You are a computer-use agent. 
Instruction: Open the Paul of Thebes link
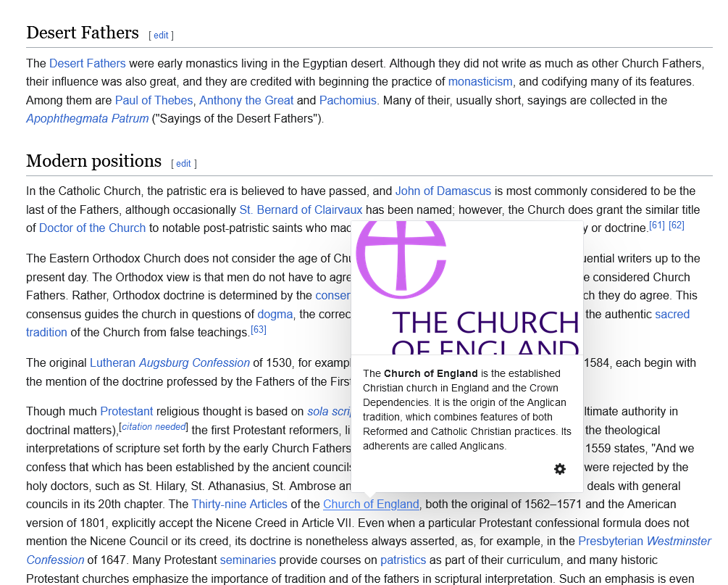[154, 100]
